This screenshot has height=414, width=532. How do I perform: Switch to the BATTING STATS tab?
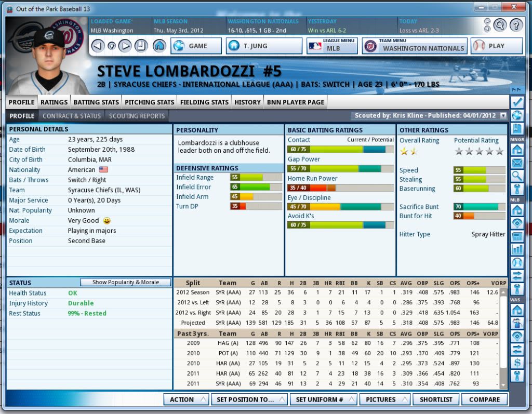tap(96, 102)
